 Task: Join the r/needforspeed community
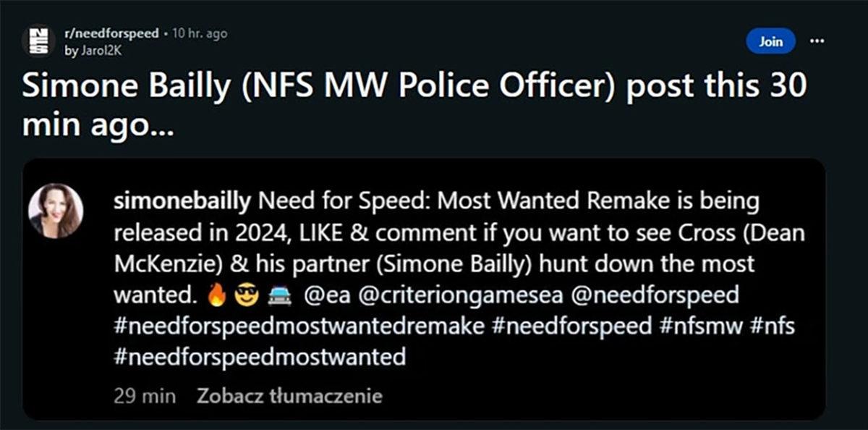(x=771, y=41)
